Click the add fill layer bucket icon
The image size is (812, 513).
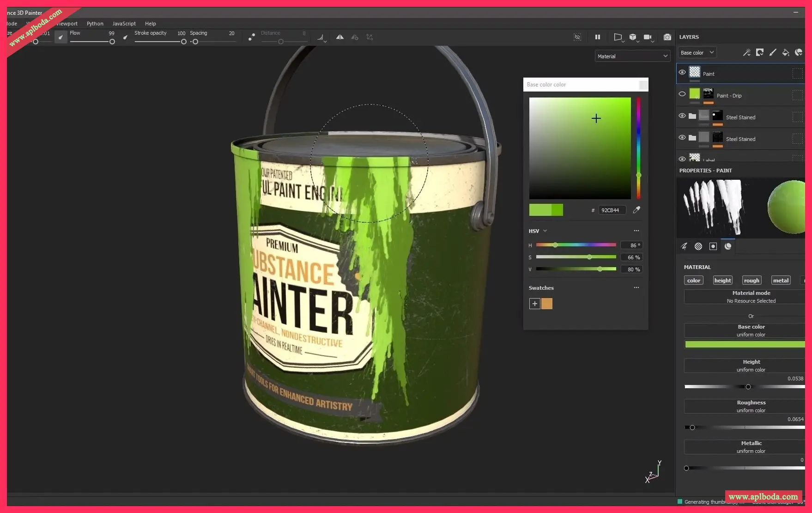[x=785, y=53]
